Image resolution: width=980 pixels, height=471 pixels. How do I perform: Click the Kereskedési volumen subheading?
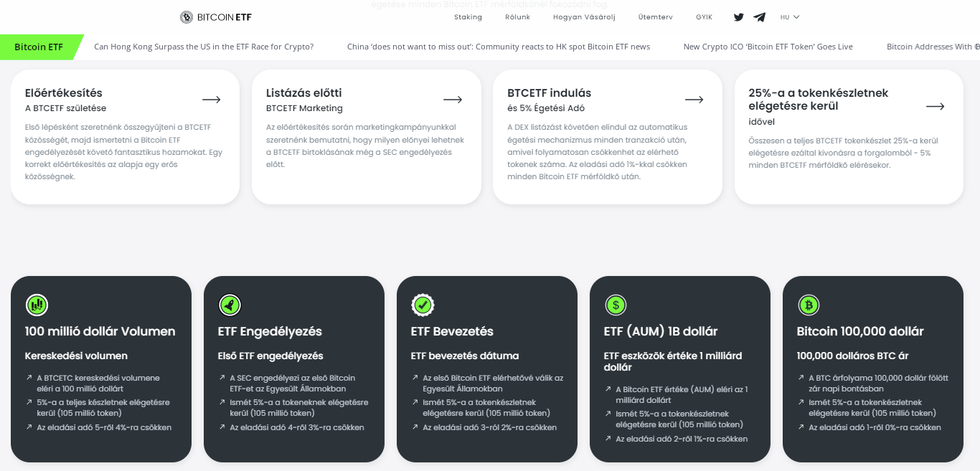(77, 356)
